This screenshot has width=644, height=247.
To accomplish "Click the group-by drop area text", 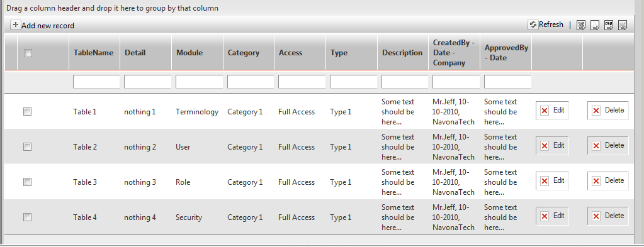I will 112,8.
